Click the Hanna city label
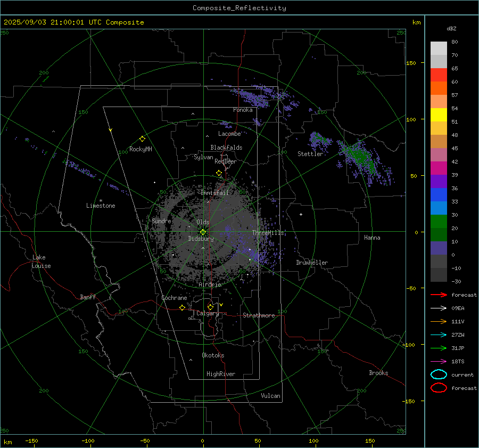Viewport: 479px width, 448px height. click(x=372, y=238)
